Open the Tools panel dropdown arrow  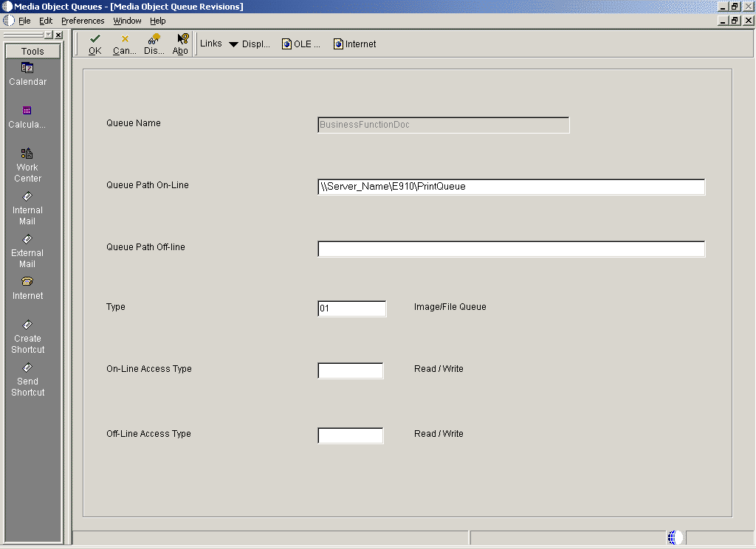tap(49, 35)
